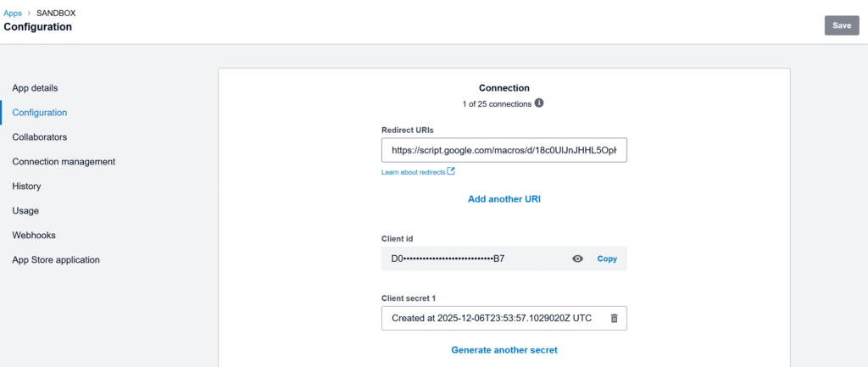Open App details in sidebar
This screenshot has height=367, width=868.
coord(35,88)
